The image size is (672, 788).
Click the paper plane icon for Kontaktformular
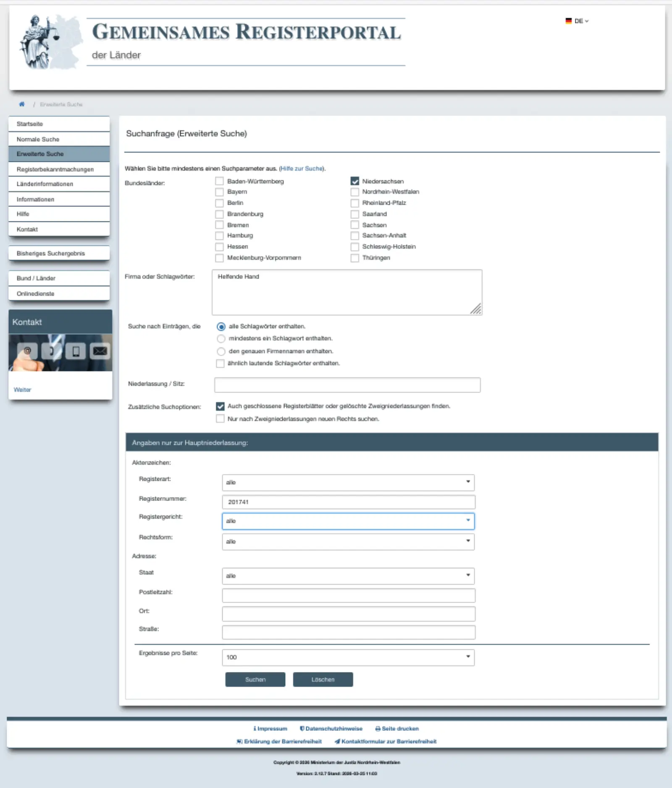tap(337, 741)
